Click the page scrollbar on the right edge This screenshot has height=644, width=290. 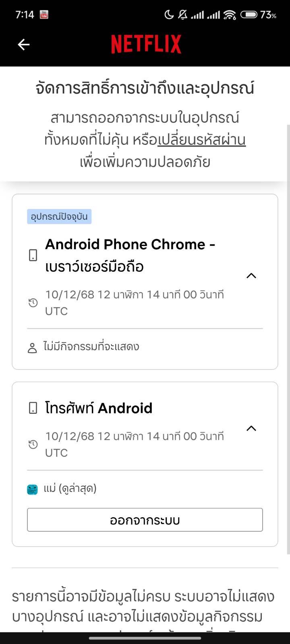(288, 338)
